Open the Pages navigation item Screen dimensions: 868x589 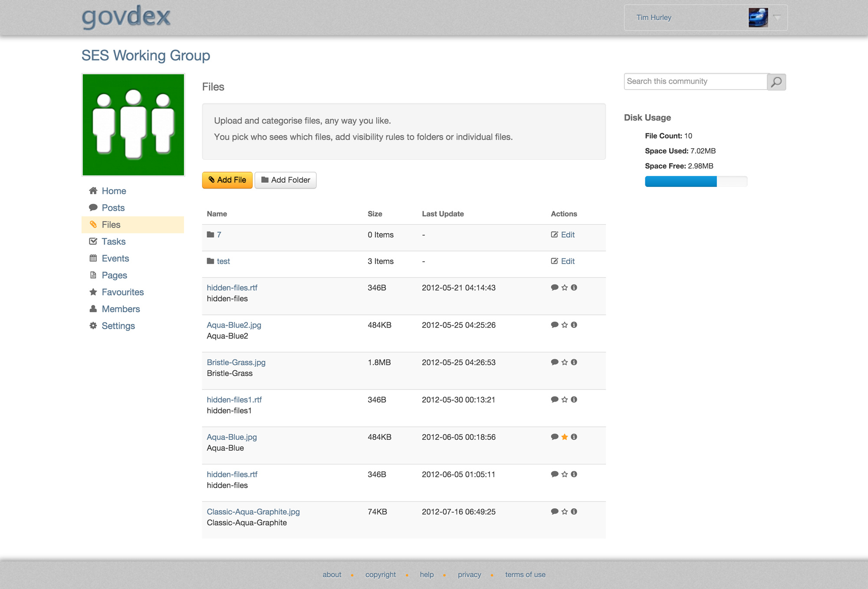[x=114, y=275]
